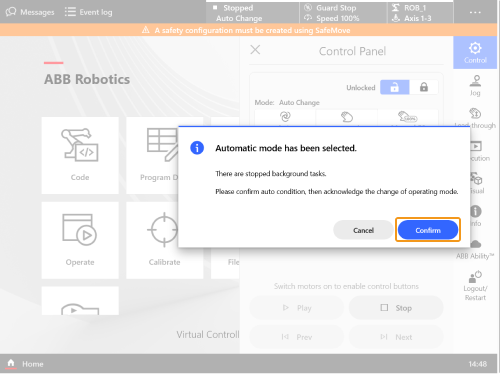
Task: Click the dialog info icon
Action: [197, 148]
